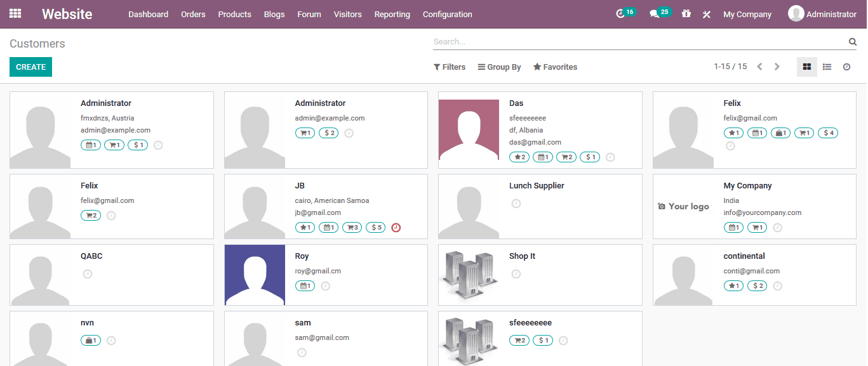Click the next page arrow in pagination
868x366 pixels.
pyautogui.click(x=777, y=65)
